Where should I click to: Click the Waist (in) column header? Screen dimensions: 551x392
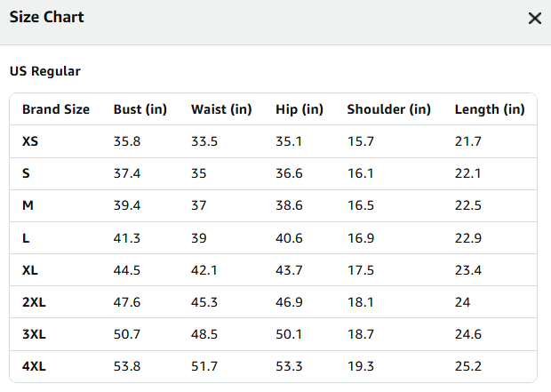221,109
